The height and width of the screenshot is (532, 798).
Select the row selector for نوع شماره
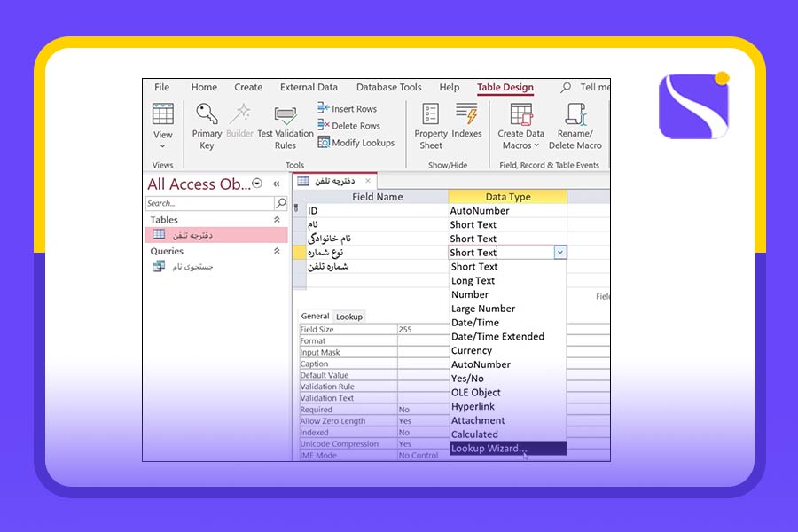click(x=300, y=252)
